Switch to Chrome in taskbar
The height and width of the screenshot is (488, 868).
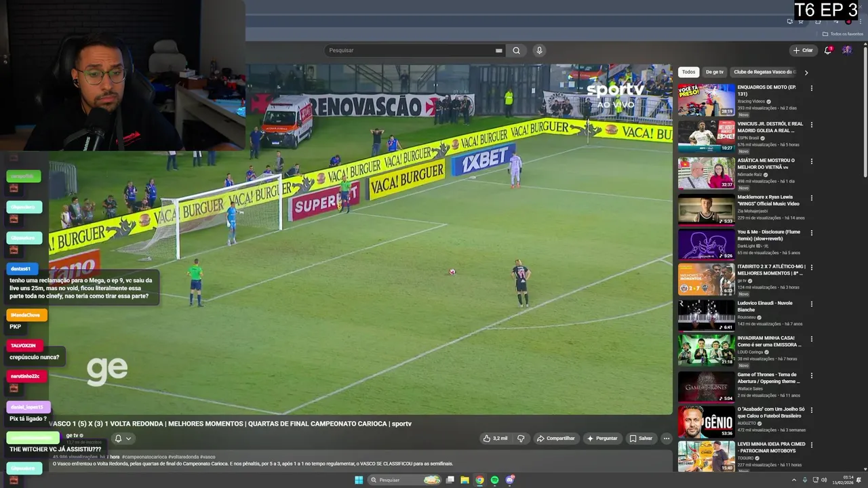pos(479,480)
